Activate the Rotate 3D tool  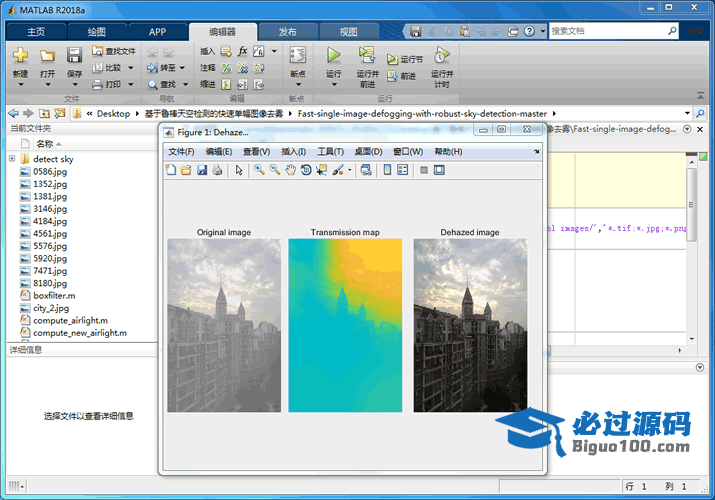[306, 170]
